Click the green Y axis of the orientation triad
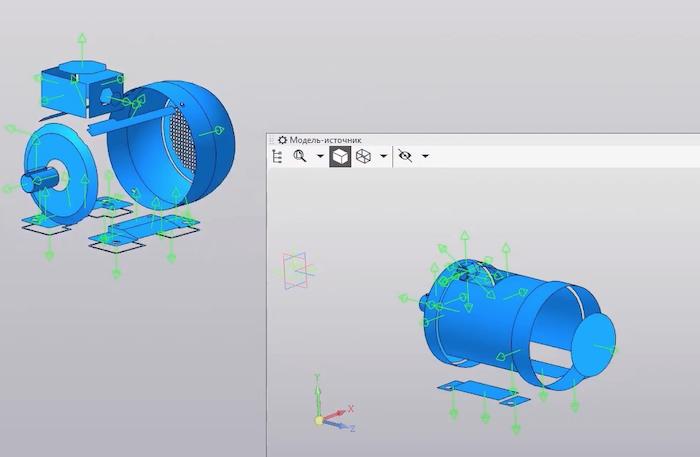This screenshot has height=457, width=700. (318, 395)
